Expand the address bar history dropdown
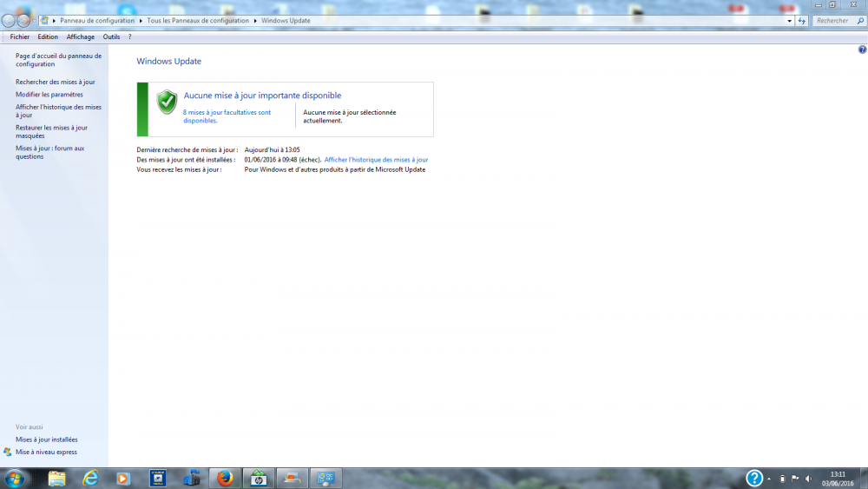 [789, 20]
